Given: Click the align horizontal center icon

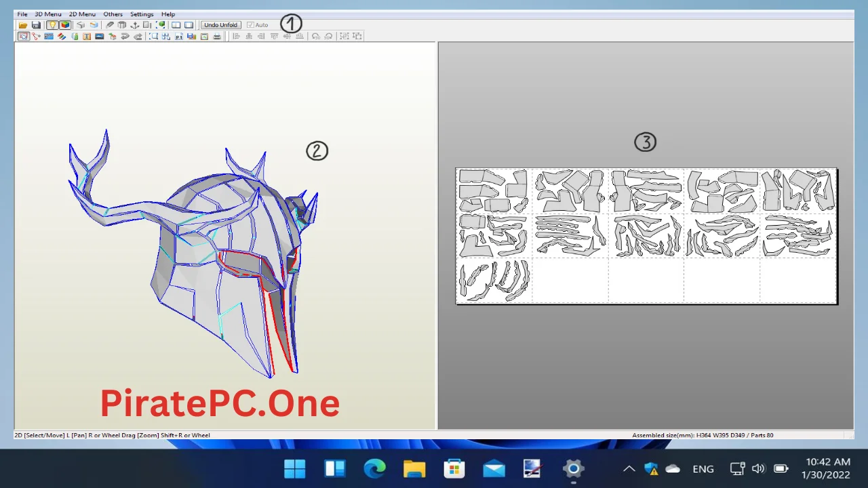Looking at the screenshot, I should point(249,37).
